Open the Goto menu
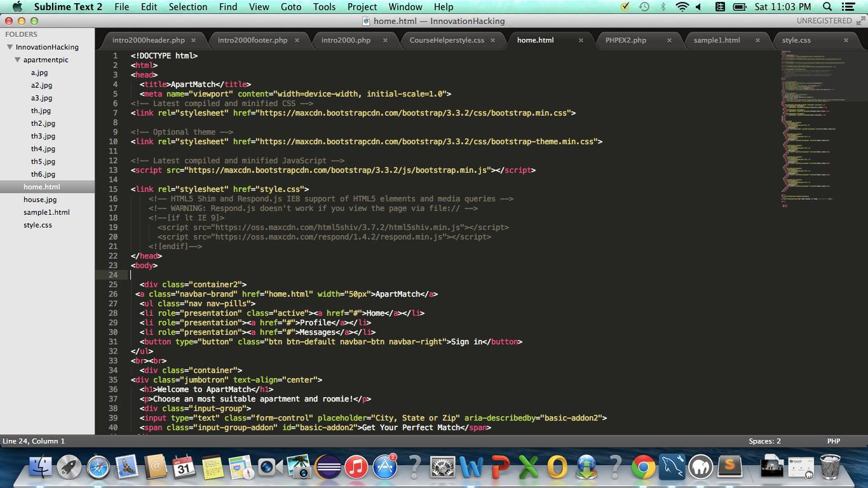868x488 pixels. [x=291, y=7]
